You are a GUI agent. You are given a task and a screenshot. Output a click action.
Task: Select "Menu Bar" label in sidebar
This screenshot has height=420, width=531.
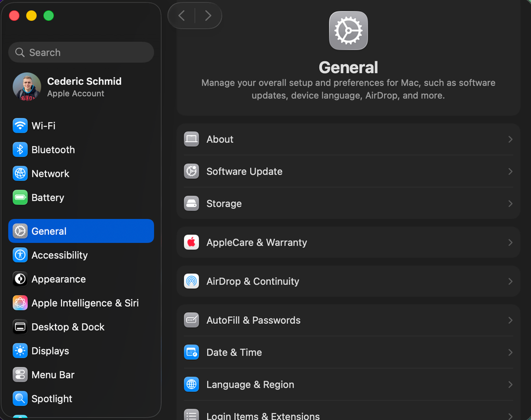click(x=53, y=375)
